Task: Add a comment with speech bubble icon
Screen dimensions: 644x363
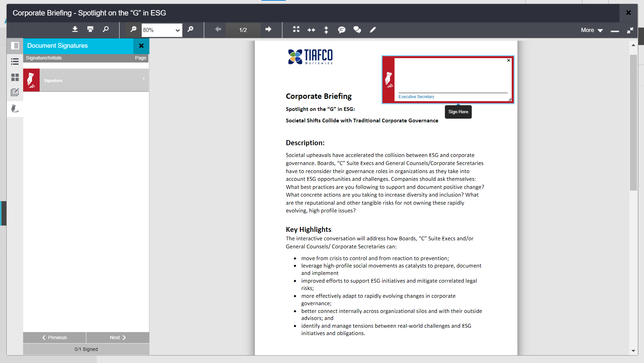Action: (x=342, y=30)
